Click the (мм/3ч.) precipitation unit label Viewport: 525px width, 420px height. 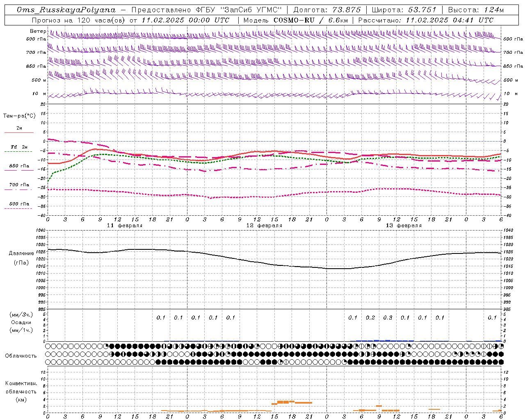pos(21,315)
